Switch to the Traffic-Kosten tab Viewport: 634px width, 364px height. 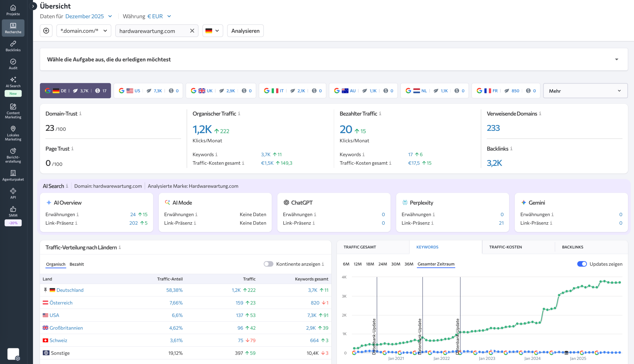pos(505,247)
